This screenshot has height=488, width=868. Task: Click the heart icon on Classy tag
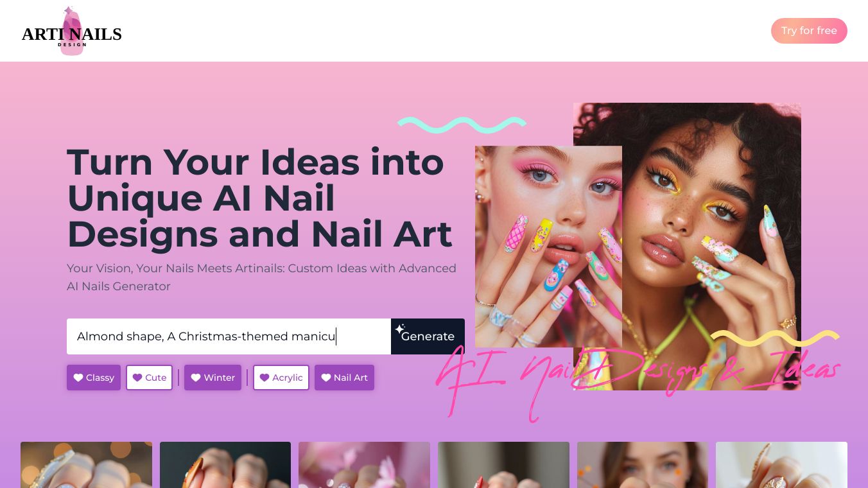78,378
